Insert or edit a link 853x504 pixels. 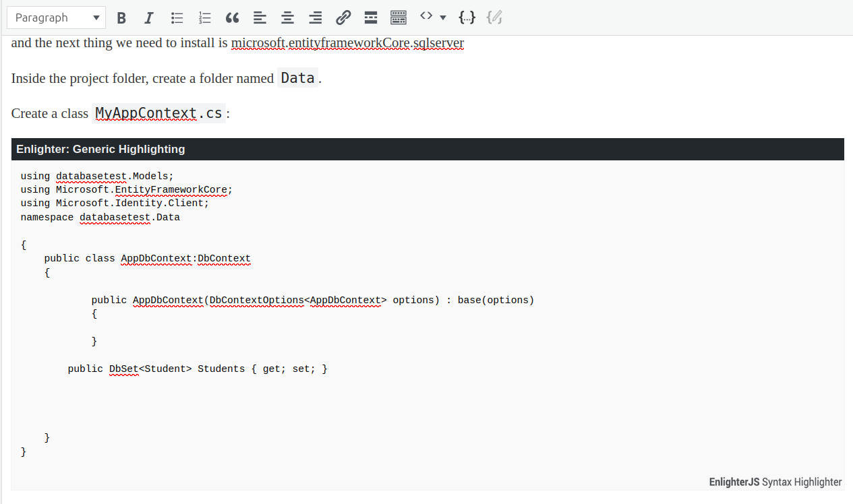coord(343,18)
